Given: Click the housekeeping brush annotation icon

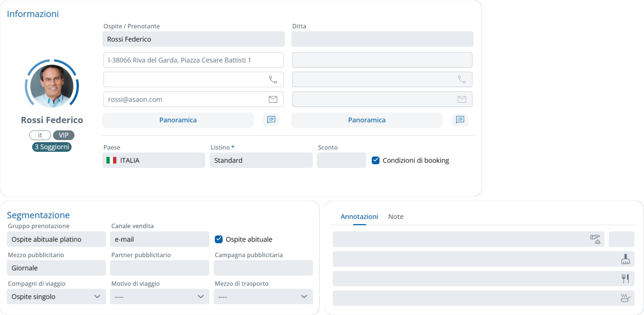Looking at the screenshot, I should point(625,259).
